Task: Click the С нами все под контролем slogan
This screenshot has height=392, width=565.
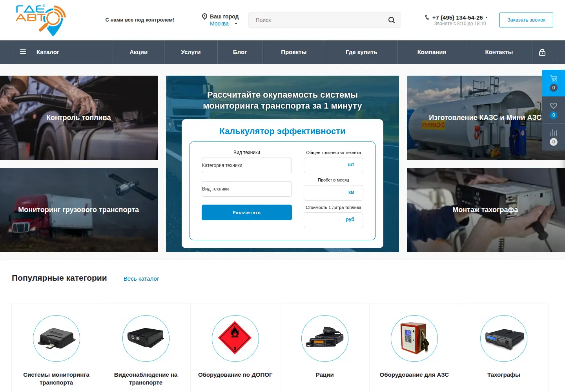Action: (140, 20)
